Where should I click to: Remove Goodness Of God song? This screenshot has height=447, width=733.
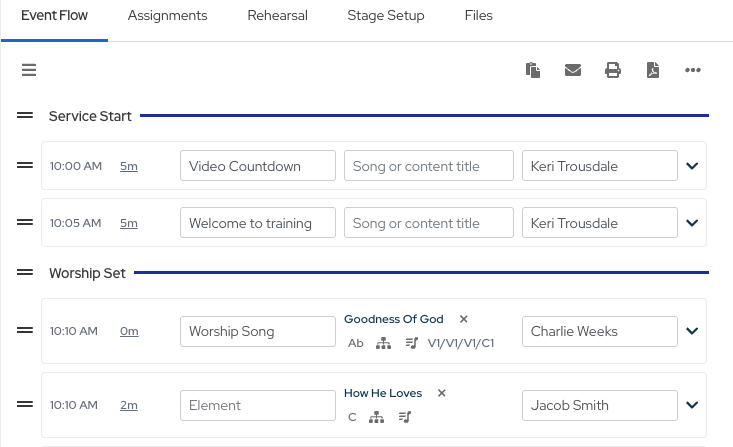pyautogui.click(x=463, y=319)
